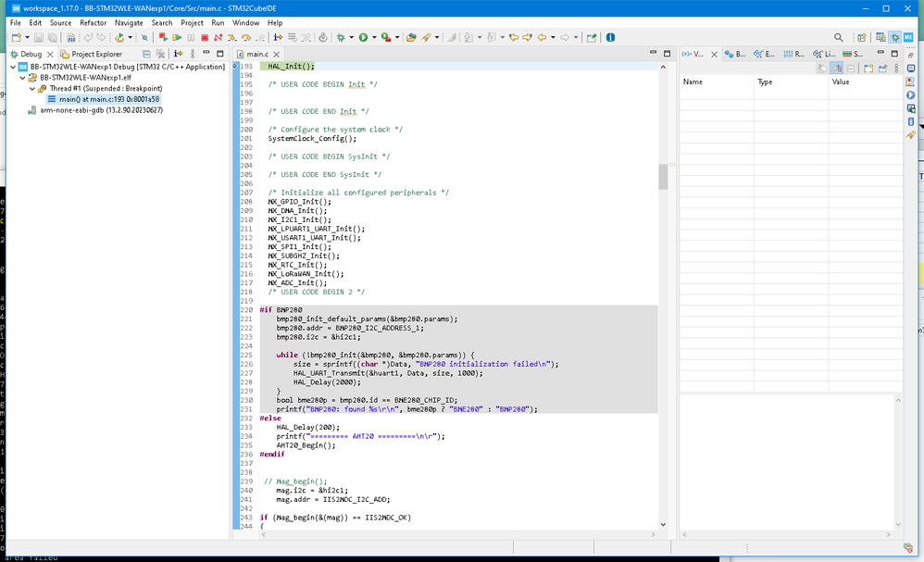
Task: Open the debug configurations dropdown arrow
Action: [350, 38]
